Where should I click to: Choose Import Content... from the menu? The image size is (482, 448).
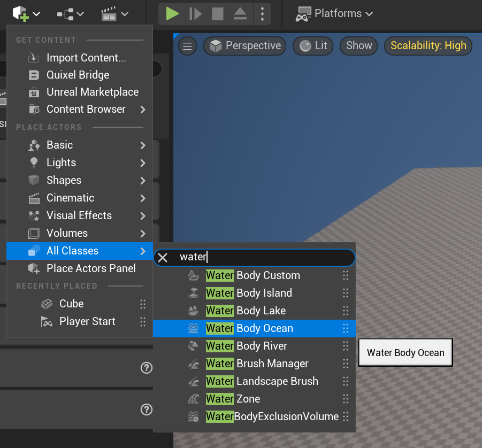[80, 58]
